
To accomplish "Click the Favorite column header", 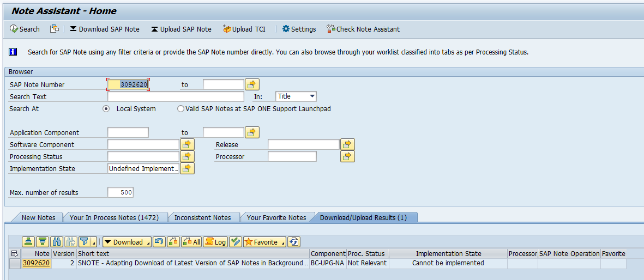I will [613, 253].
